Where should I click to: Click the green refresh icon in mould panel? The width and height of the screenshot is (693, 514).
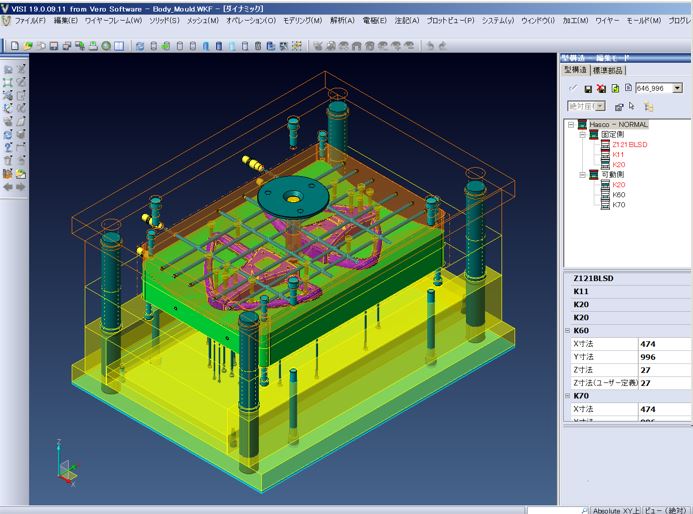coord(614,88)
